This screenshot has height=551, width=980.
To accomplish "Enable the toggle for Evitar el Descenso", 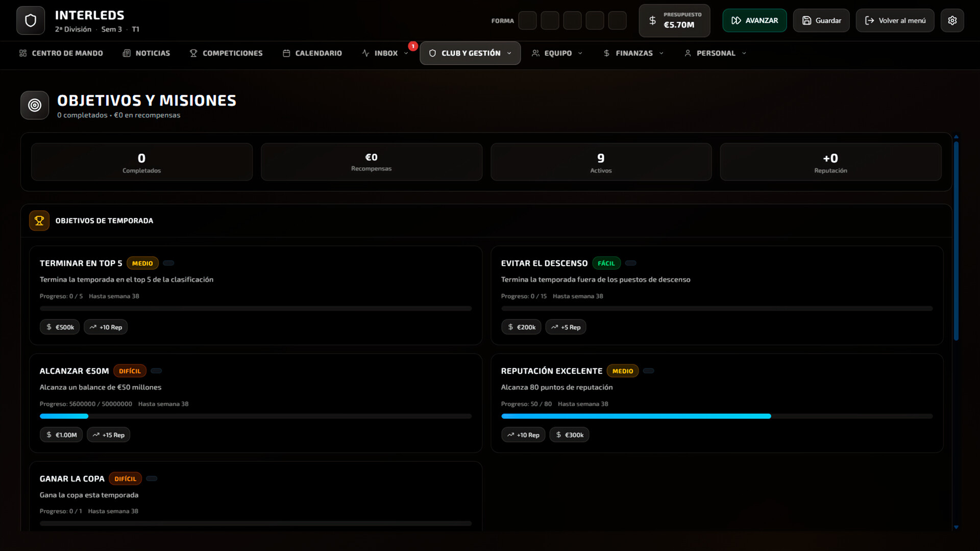I will [630, 263].
